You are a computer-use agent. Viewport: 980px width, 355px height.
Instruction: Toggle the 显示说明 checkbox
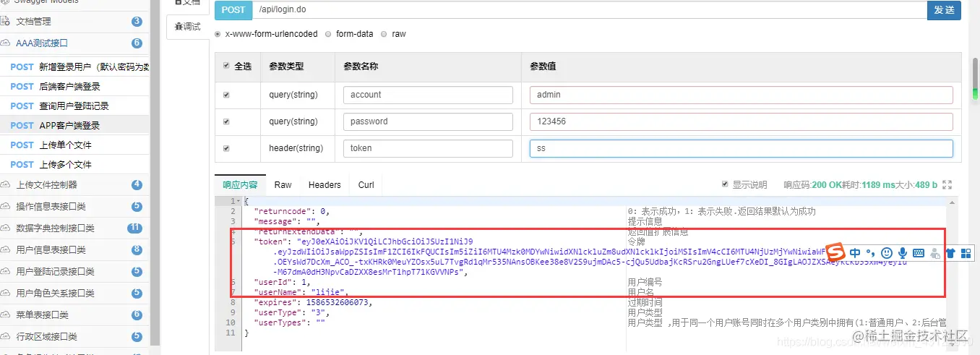point(726,184)
